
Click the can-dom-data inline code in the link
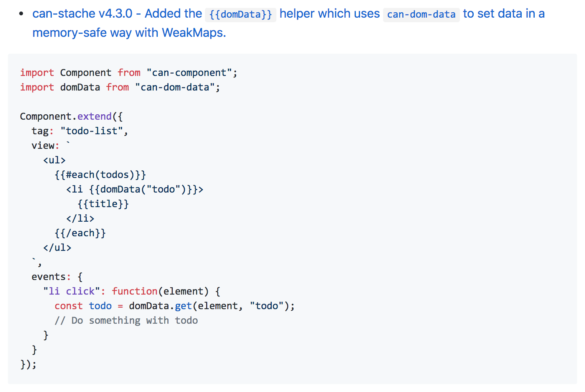421,14
